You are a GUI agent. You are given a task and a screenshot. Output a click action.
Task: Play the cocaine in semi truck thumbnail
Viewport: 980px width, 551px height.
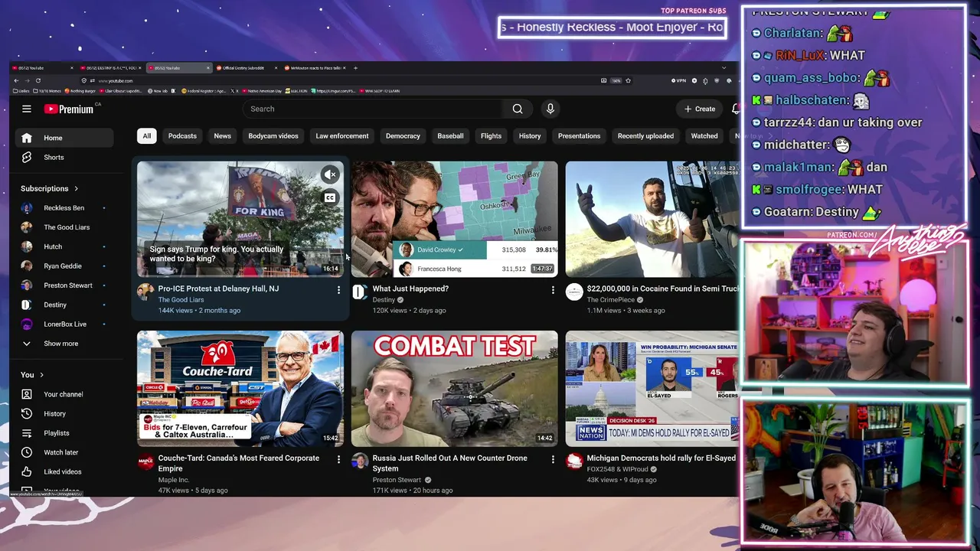652,219
